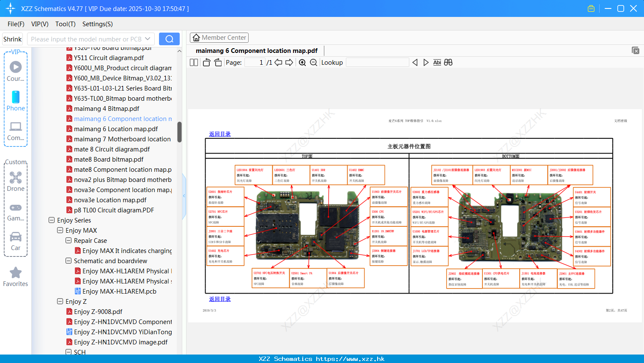Open the File(F) menu

point(16,24)
